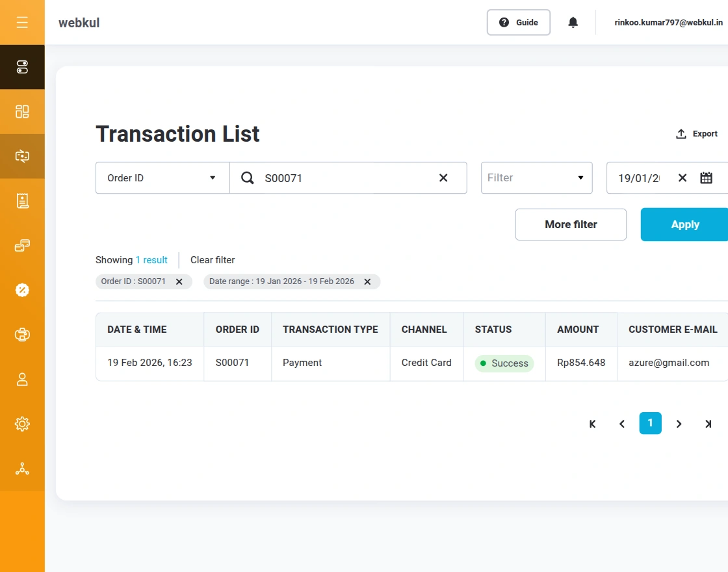Open the Integrations network icon in sidebar
The image size is (728, 572).
click(x=22, y=468)
